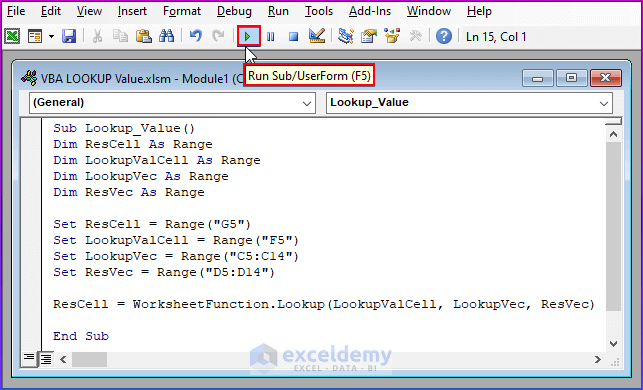This screenshot has height=390, width=643.
Task: Click the Ln 15, Col 1 position indicator
Action: click(496, 36)
